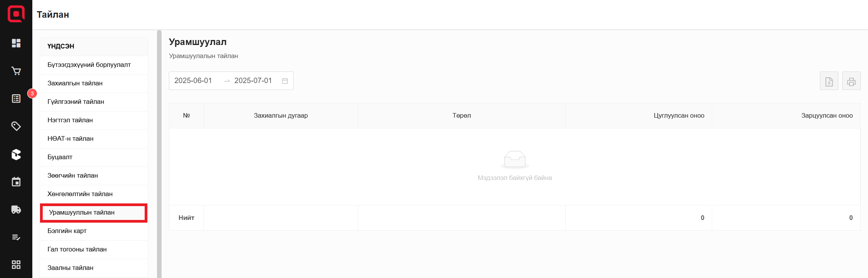Open the dashboard grid icon in sidebar
868x278 pixels.
(x=16, y=43)
